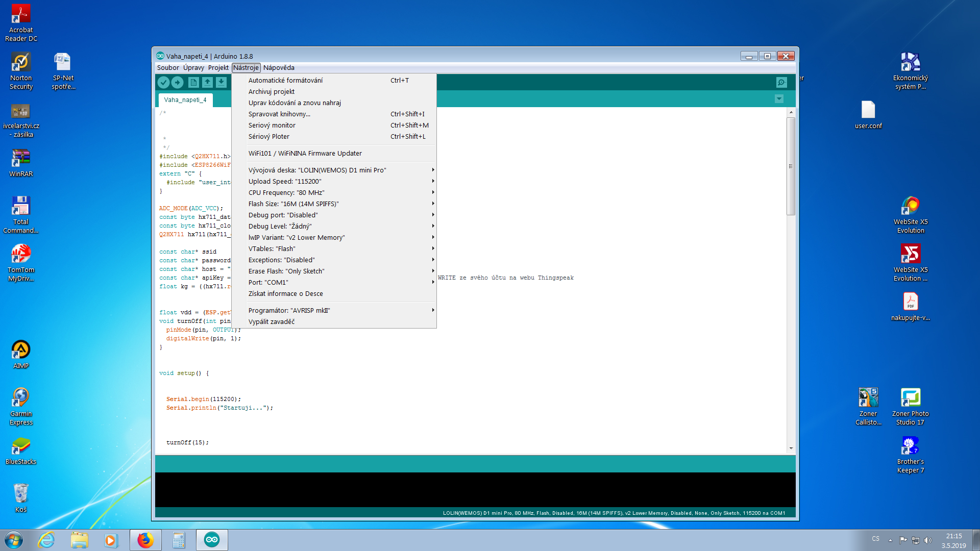The height and width of the screenshot is (551, 980).
Task: Open a sketch using the Open icon
Action: pyautogui.click(x=207, y=82)
